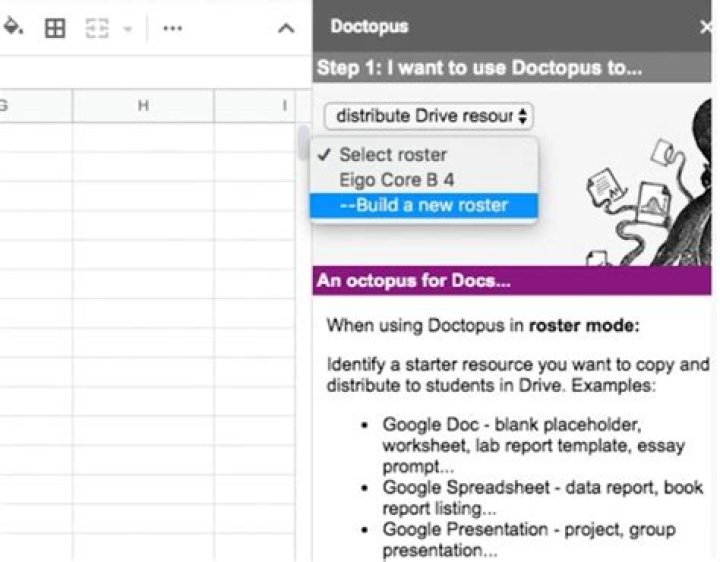Click the 'Google Doc - blank placeholder' bullet
720x562 pixels.
[533, 445]
